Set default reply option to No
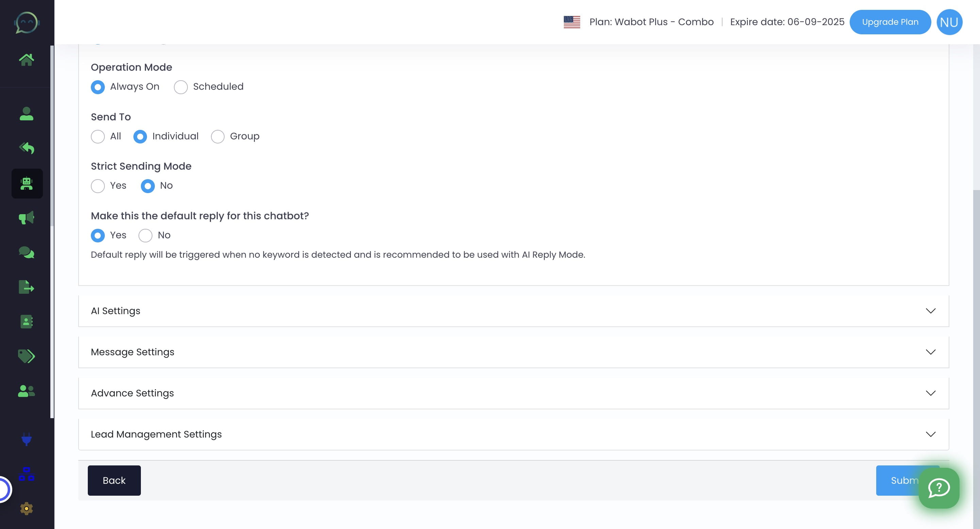Image resolution: width=980 pixels, height=529 pixels. (145, 236)
